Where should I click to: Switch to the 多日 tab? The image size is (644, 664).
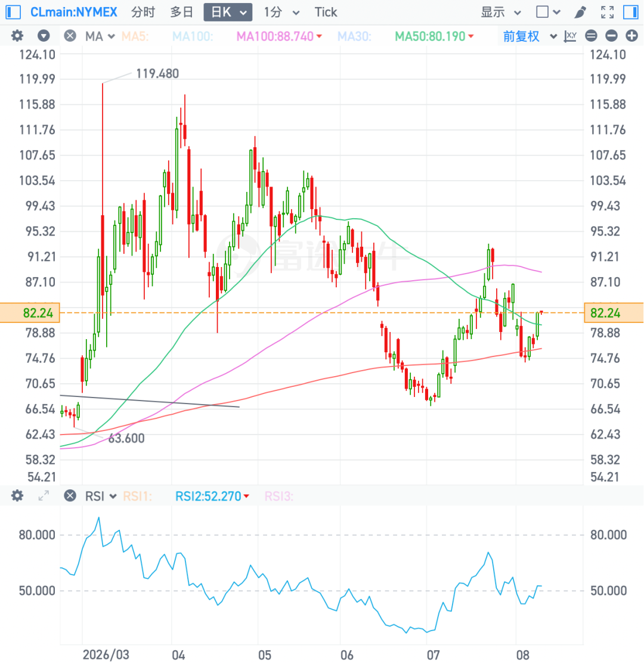(182, 13)
